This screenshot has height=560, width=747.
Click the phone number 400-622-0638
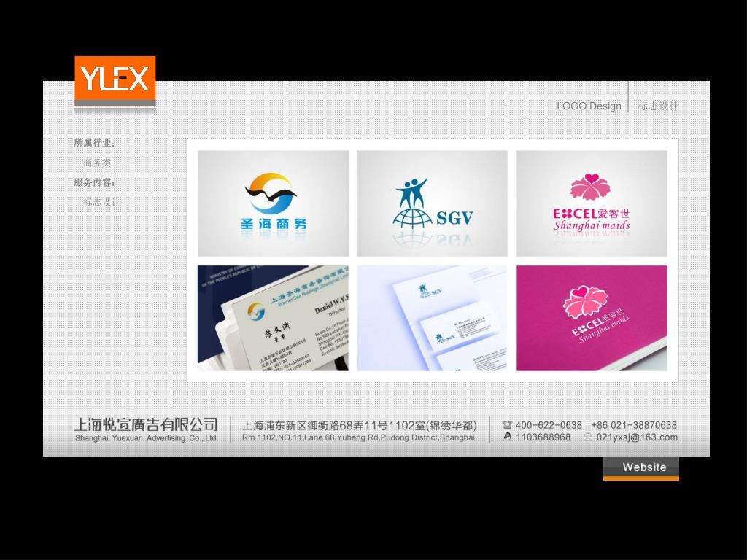[x=549, y=425]
